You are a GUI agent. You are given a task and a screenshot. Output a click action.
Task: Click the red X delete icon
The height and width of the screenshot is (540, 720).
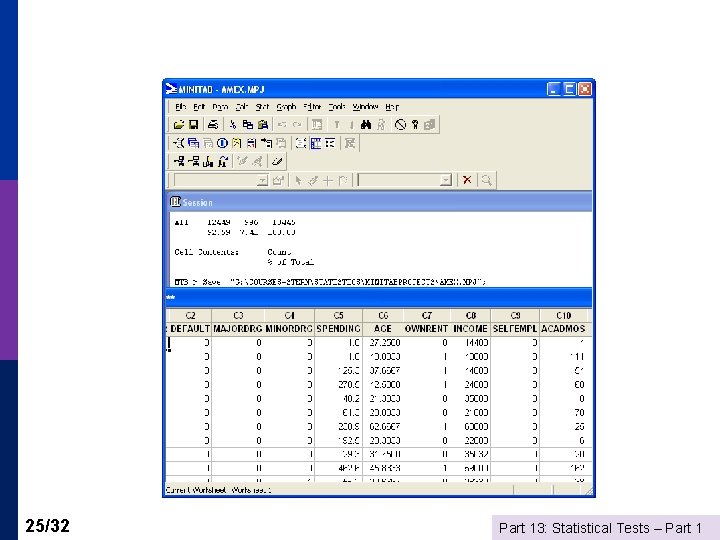click(467, 180)
